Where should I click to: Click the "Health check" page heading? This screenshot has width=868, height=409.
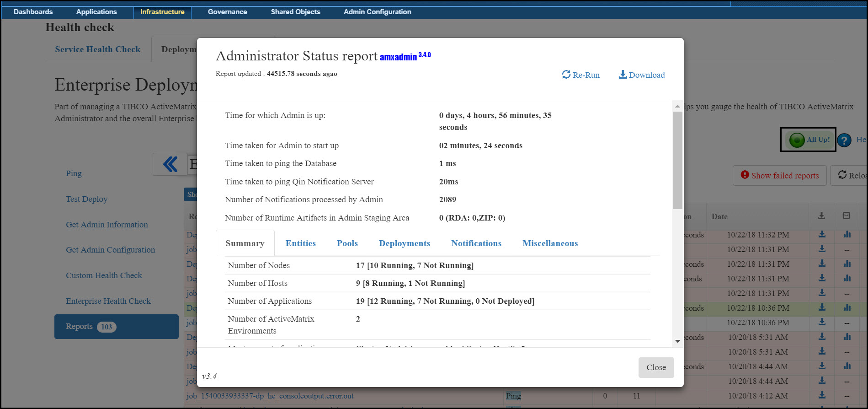80,27
